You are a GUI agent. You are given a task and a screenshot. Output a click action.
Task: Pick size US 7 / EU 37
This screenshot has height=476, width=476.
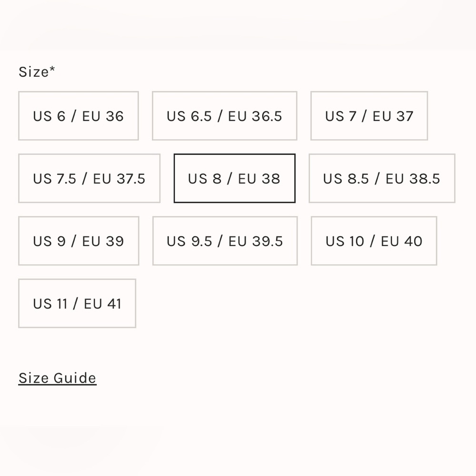click(x=369, y=116)
